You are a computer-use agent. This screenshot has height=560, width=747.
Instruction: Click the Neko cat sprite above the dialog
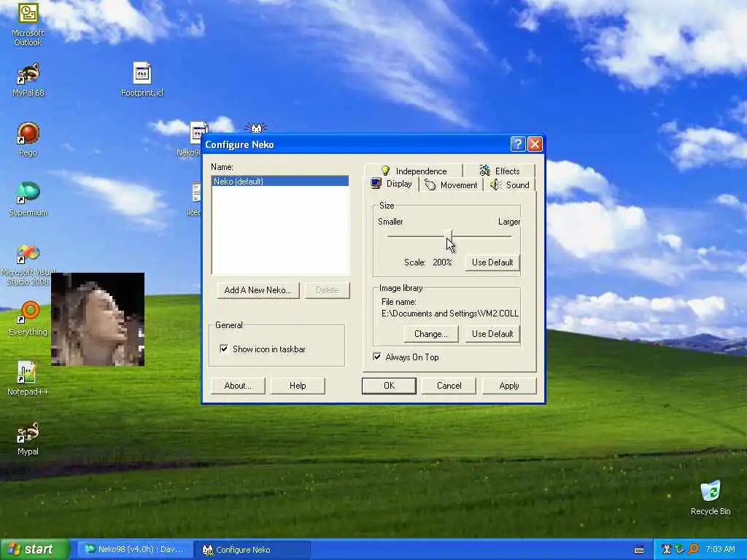(x=256, y=127)
